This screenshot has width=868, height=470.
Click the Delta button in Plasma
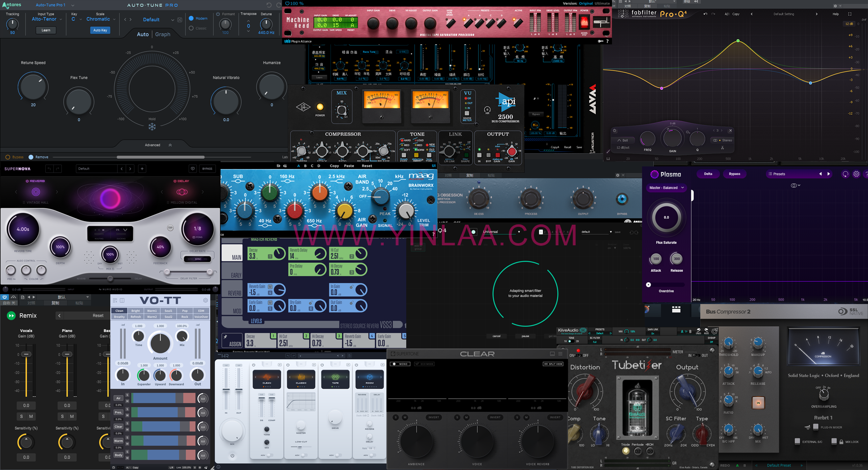click(x=708, y=174)
